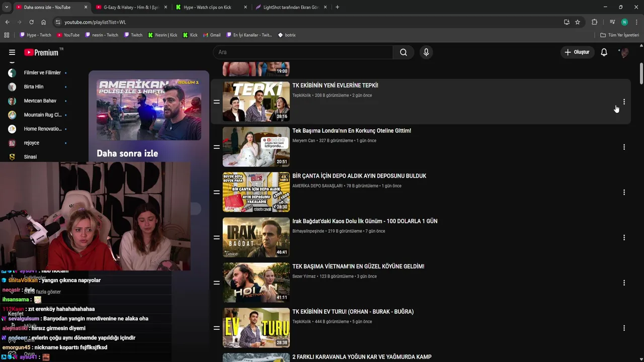Open channel AMERİKA DEPO SAVAŞLARI link
The image size is (644, 362).
(317, 186)
